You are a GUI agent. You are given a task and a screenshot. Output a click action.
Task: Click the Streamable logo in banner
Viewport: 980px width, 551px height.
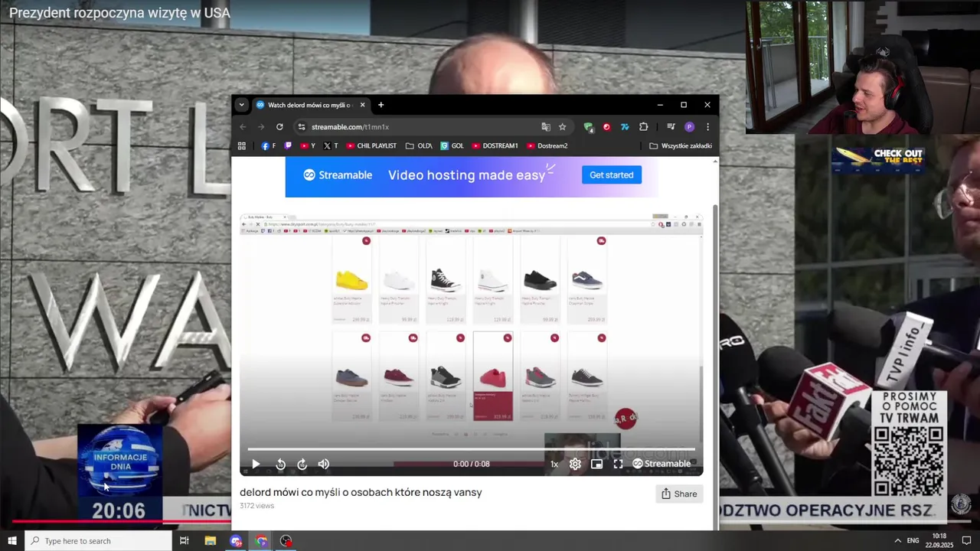(x=338, y=175)
